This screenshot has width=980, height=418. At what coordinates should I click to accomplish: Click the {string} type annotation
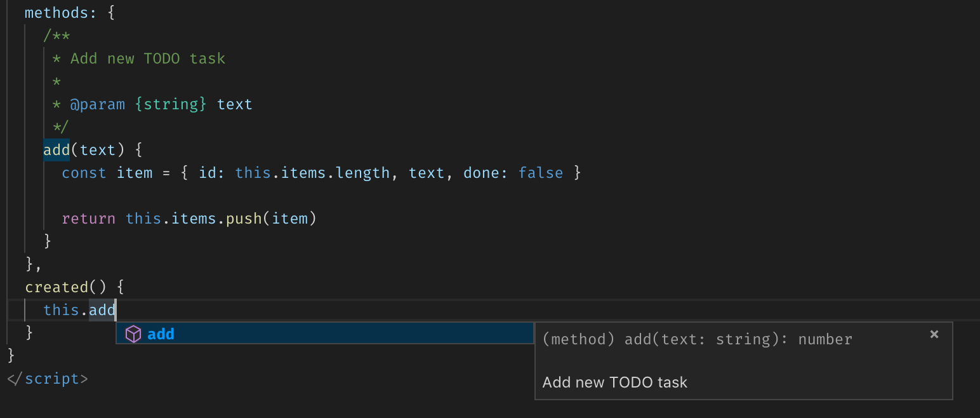click(171, 104)
